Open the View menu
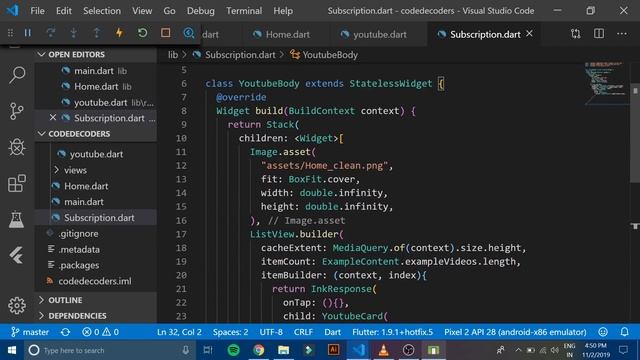 (x=142, y=11)
